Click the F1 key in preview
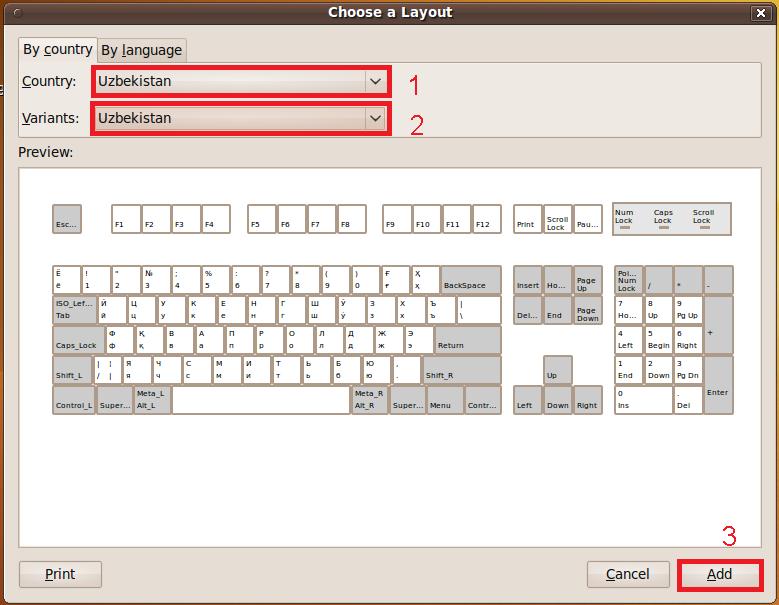The image size is (779, 605). (x=126, y=219)
